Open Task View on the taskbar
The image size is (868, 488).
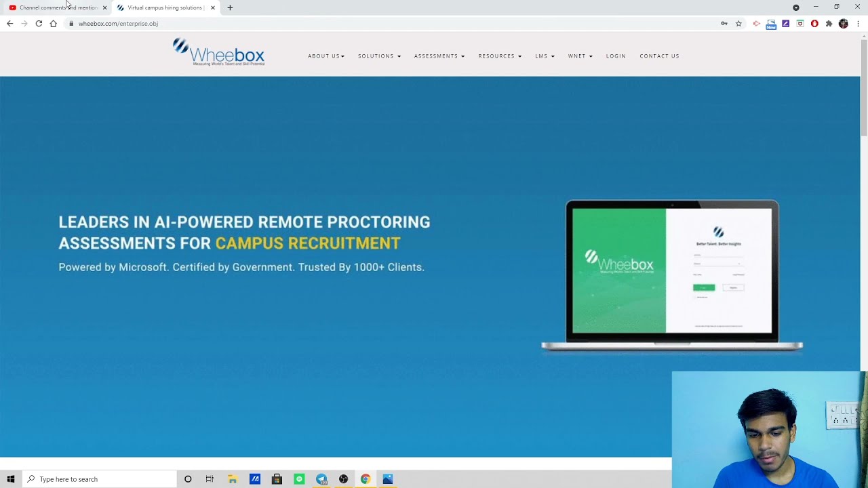[x=210, y=479]
